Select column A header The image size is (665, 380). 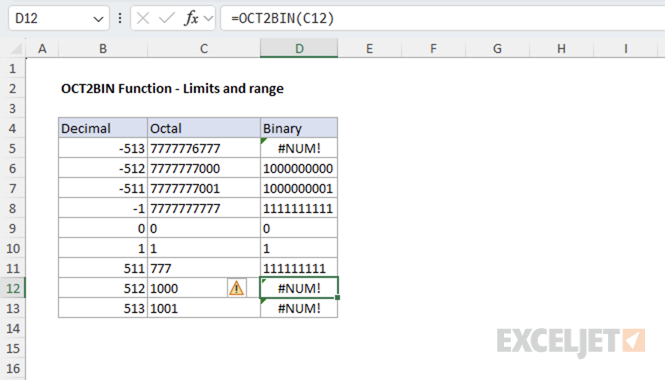(42, 49)
